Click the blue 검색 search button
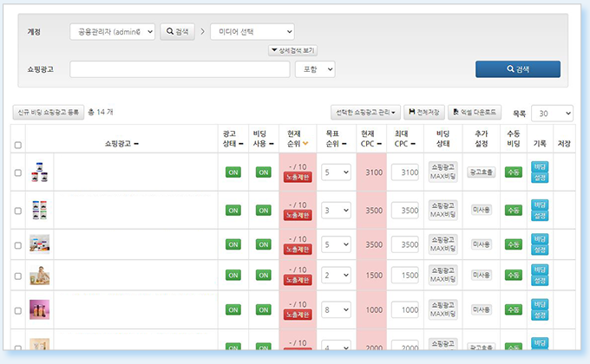This screenshot has height=364, width=590. point(517,69)
